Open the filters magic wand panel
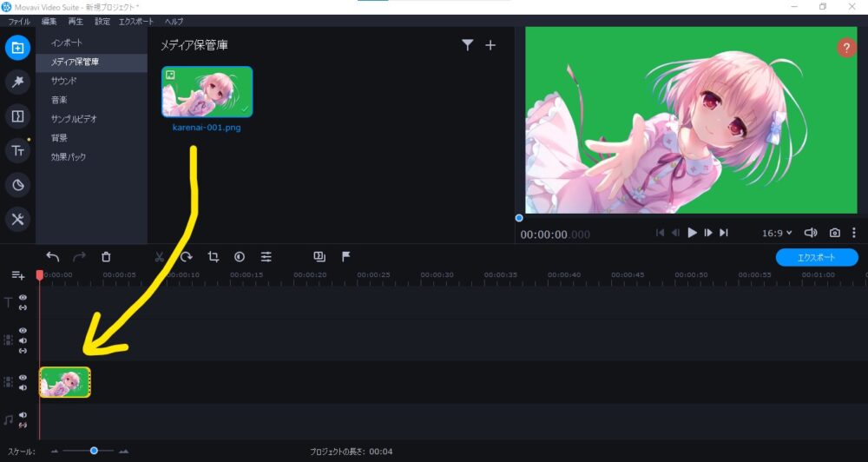The width and height of the screenshot is (868, 462). tap(17, 82)
